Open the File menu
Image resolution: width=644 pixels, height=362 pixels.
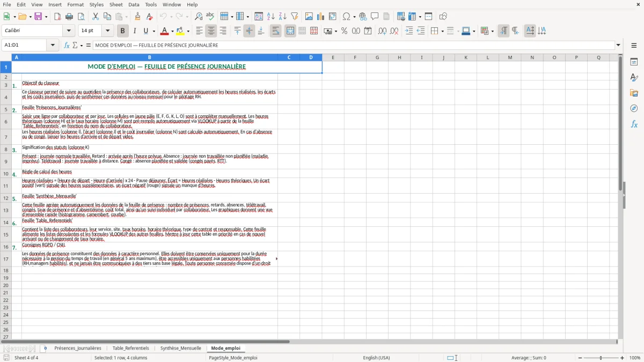tap(6, 4)
